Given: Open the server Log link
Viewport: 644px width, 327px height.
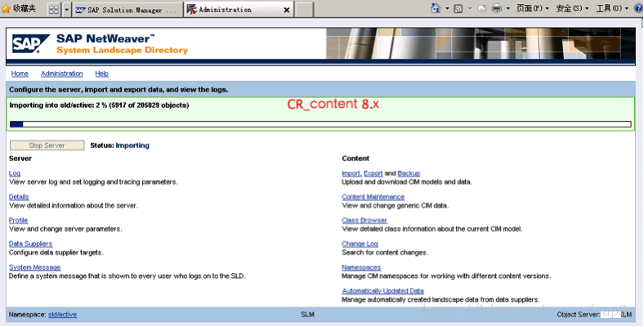Looking at the screenshot, I should click(x=15, y=173).
